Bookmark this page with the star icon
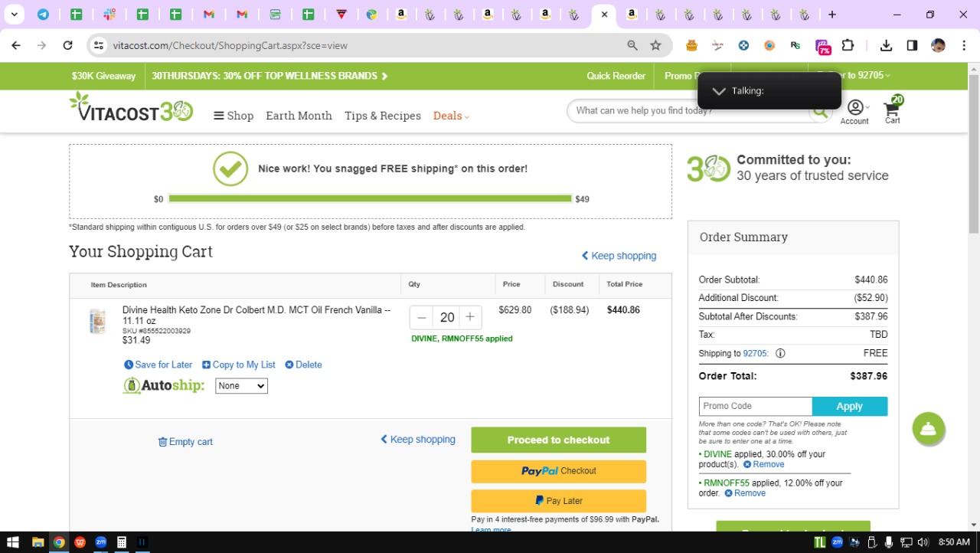The height and width of the screenshot is (553, 980). point(655,45)
